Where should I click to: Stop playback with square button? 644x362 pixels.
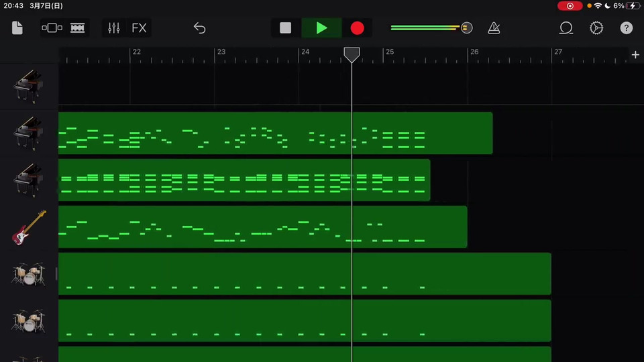pyautogui.click(x=286, y=28)
